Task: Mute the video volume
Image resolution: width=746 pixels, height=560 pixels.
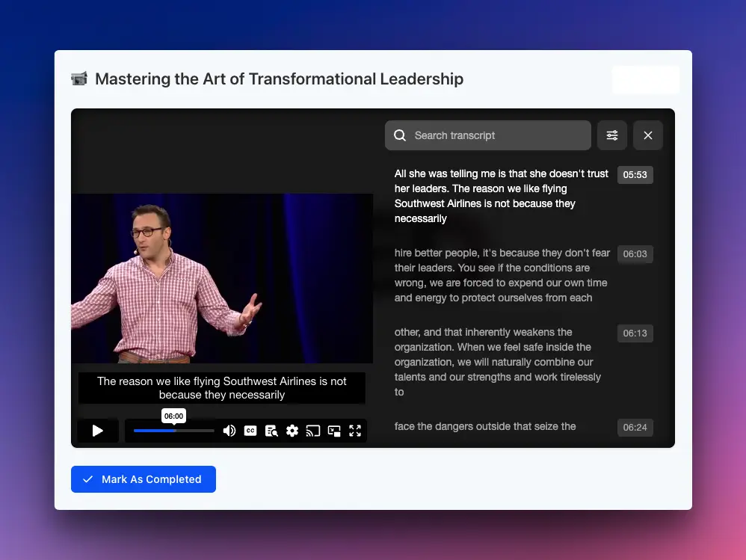Action: coord(229,431)
